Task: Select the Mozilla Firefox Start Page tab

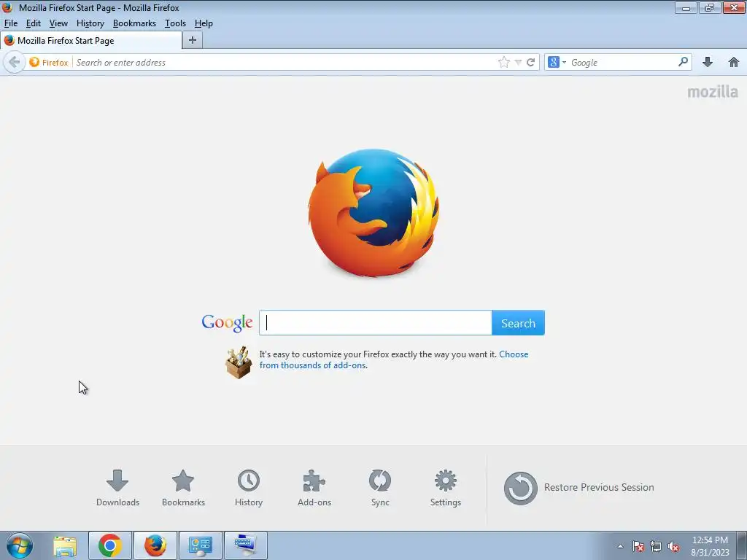Action: (x=91, y=41)
